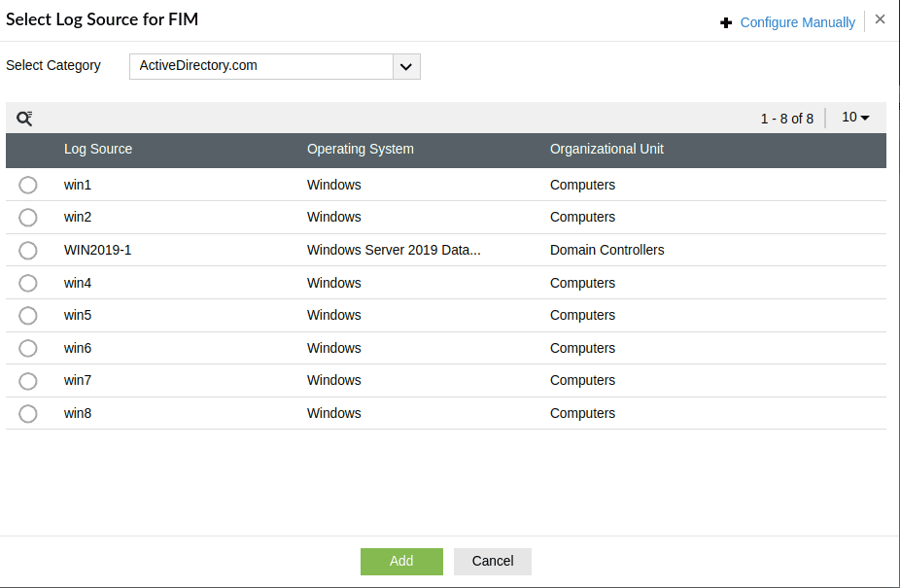The height and width of the screenshot is (588, 900).
Task: Choose win4 log source radio button
Action: click(28, 283)
